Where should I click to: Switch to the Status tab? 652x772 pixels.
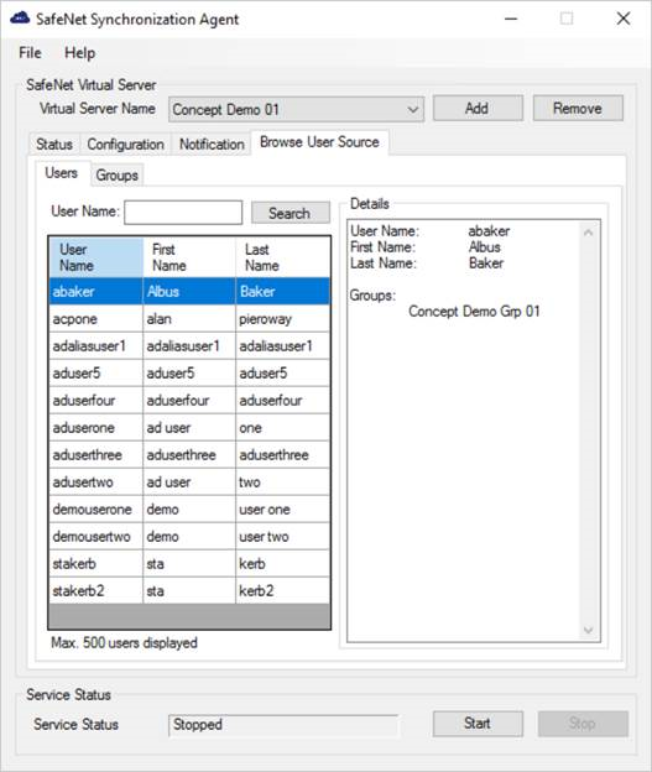[x=54, y=144]
